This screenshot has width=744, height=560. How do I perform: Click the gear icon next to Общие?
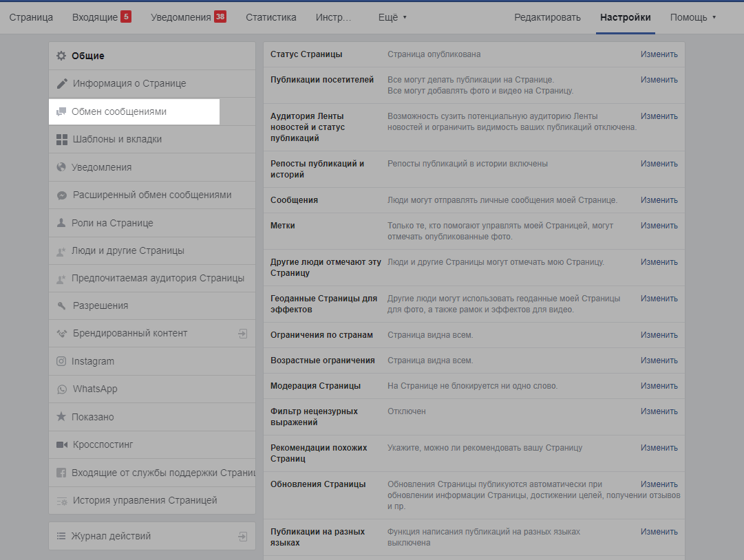(x=61, y=56)
